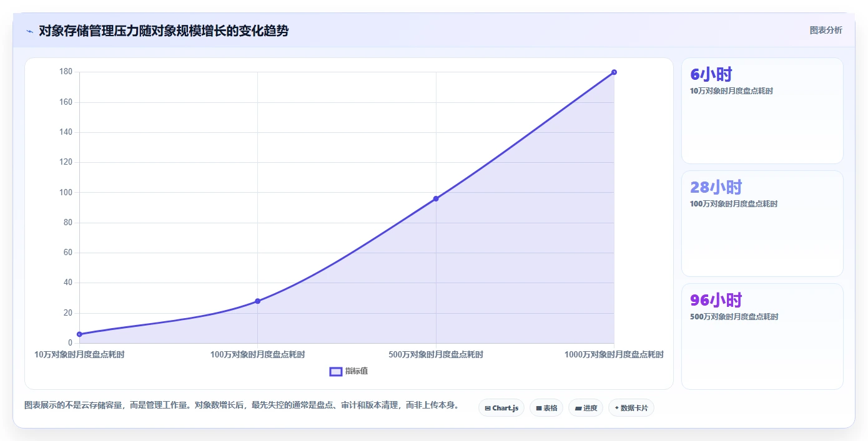Open the 28小时 data card
The image size is (868, 441).
pos(762,223)
